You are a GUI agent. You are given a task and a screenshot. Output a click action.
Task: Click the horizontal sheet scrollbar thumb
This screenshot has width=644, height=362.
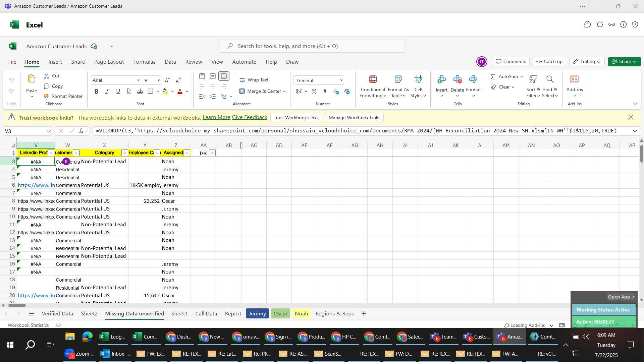tap(17, 305)
